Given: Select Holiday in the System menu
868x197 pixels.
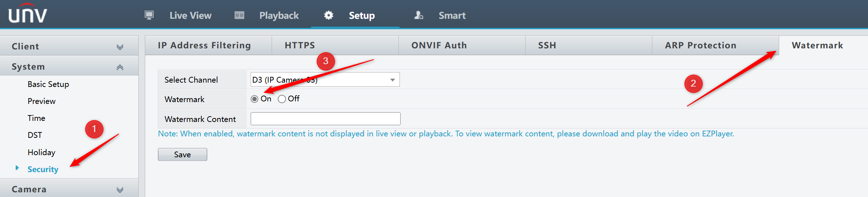Looking at the screenshot, I should (41, 152).
